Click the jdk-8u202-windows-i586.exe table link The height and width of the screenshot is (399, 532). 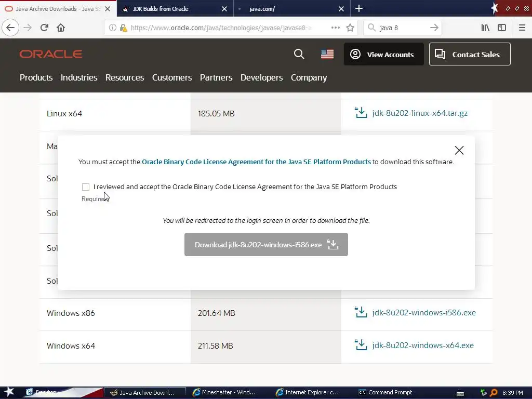click(x=424, y=312)
